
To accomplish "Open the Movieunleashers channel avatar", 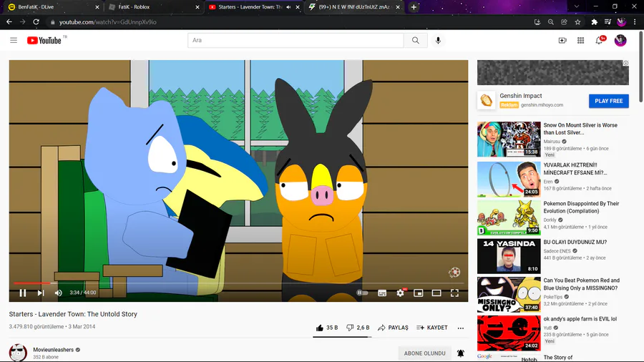I will click(x=18, y=353).
